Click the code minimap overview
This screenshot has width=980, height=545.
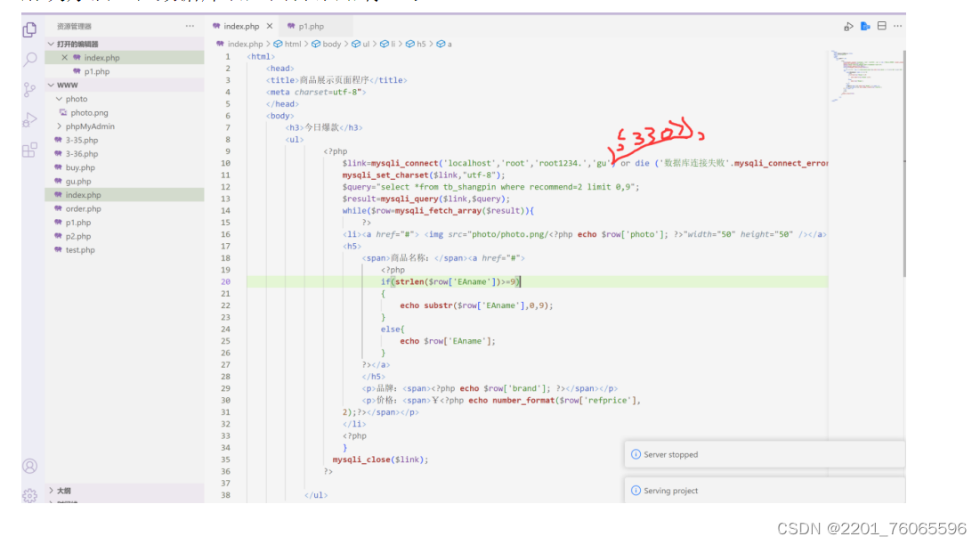(865, 77)
